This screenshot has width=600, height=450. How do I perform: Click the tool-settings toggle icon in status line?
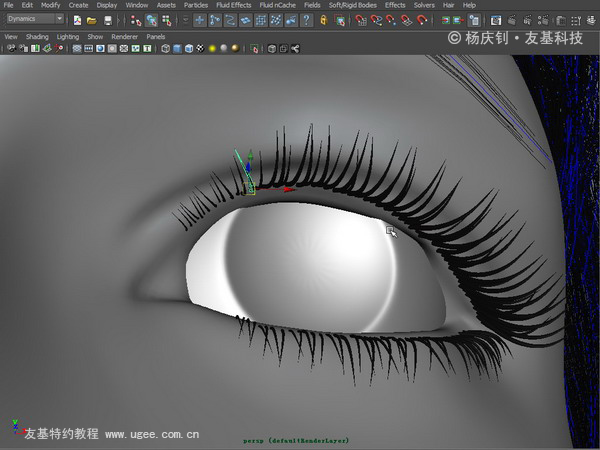[576, 21]
